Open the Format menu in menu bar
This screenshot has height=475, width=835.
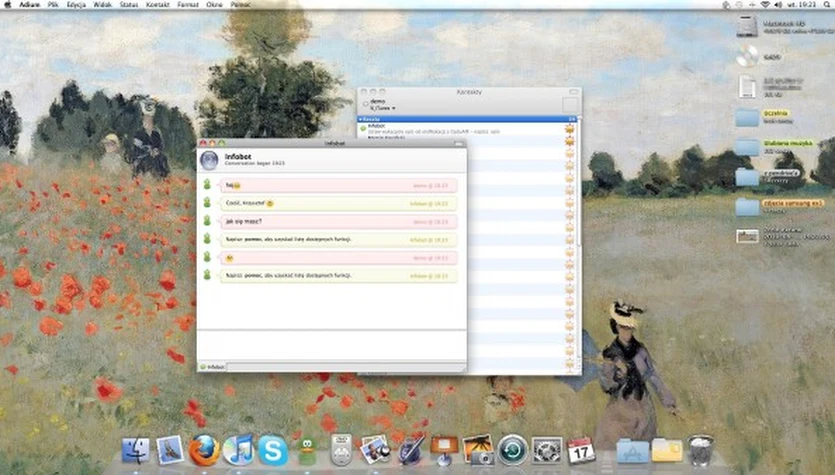(x=188, y=5)
